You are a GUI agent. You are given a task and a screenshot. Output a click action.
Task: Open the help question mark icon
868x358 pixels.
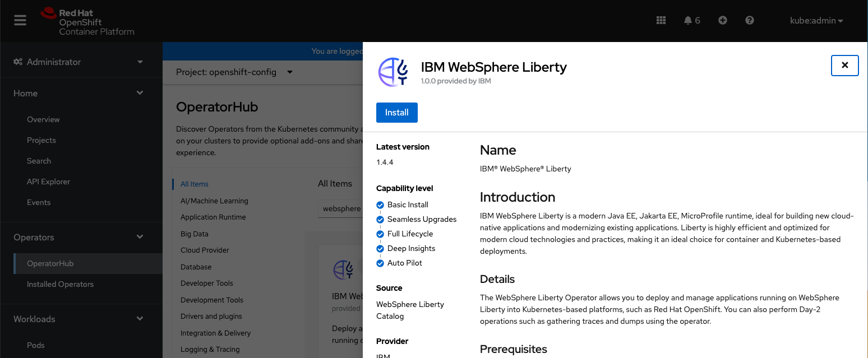pyautogui.click(x=750, y=20)
